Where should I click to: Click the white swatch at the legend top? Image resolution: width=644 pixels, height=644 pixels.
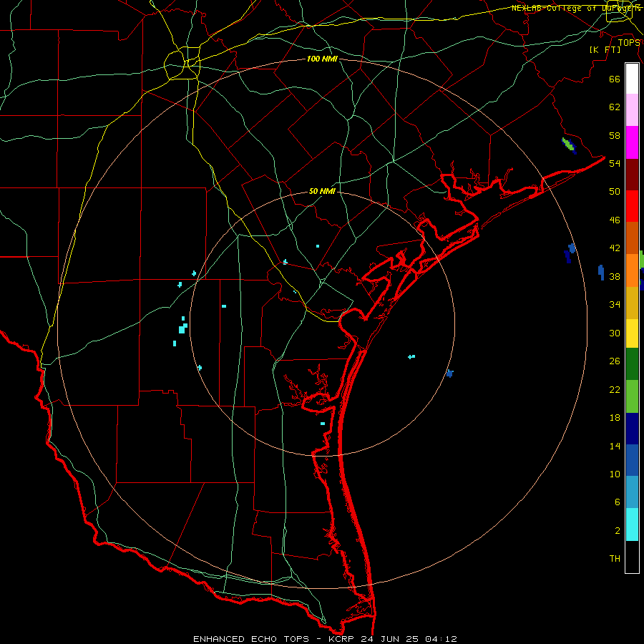click(x=632, y=79)
